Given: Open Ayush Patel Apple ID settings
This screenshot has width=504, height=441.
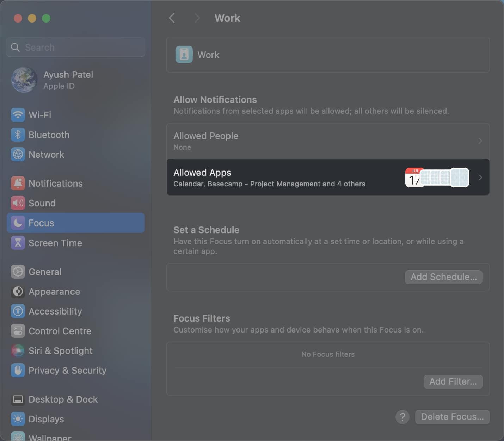Looking at the screenshot, I should coord(75,80).
